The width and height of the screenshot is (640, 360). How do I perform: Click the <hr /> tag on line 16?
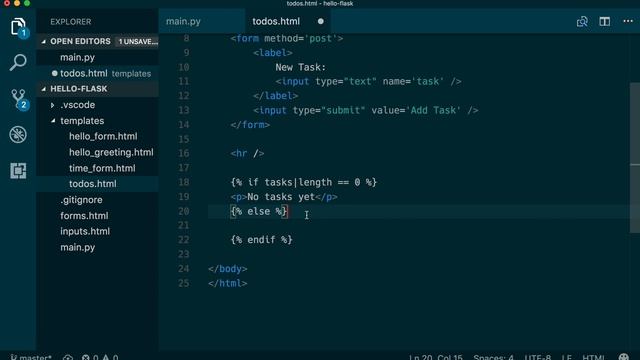pyautogui.click(x=247, y=153)
